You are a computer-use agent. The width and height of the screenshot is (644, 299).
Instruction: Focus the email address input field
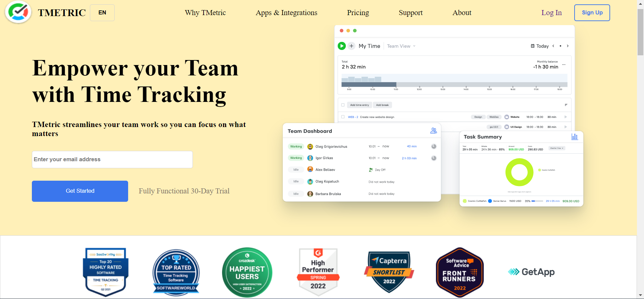[112, 160]
